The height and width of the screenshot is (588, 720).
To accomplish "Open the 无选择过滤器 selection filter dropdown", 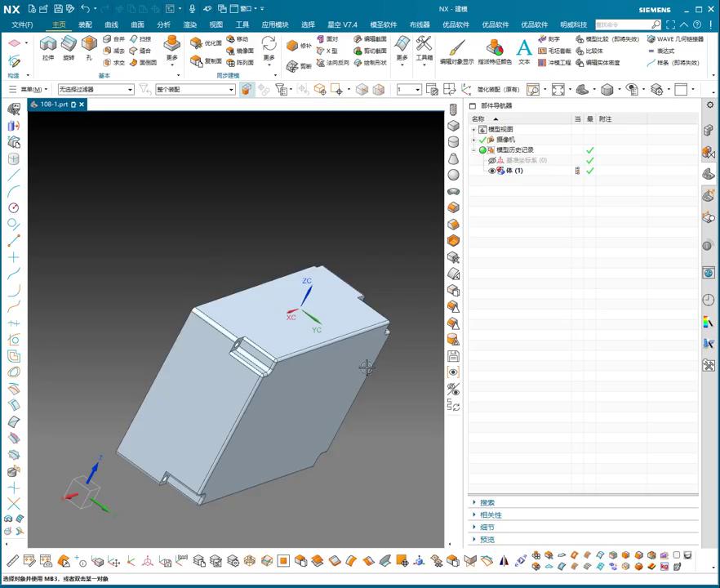I will point(96,89).
